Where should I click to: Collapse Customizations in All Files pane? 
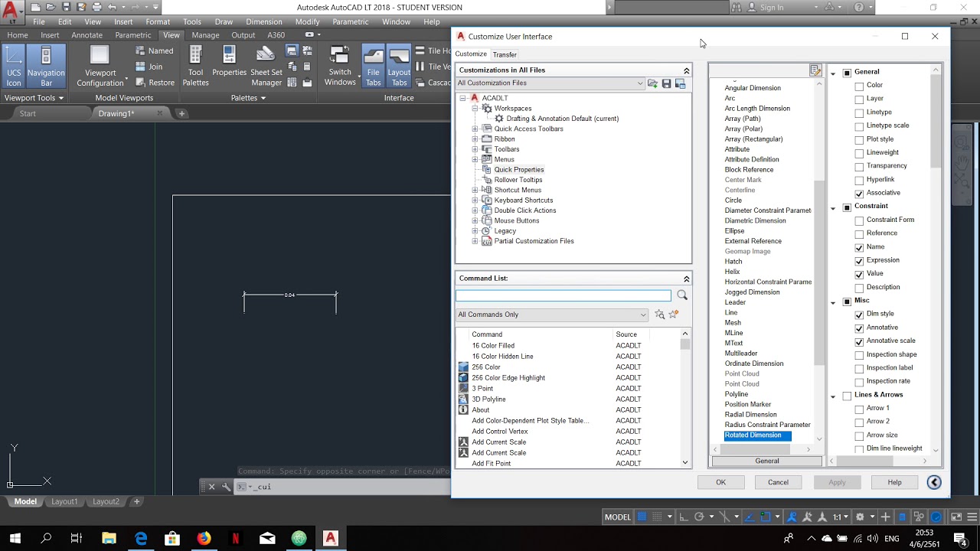[686, 70]
